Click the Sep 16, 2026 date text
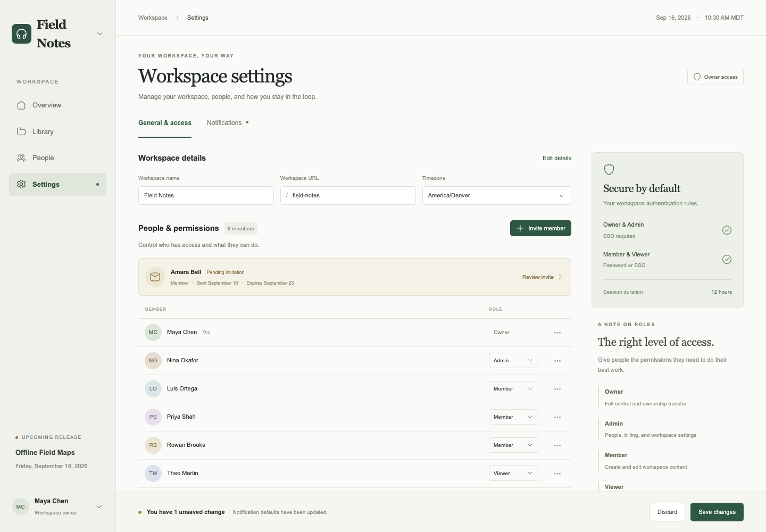This screenshot has height=532, width=766. (x=673, y=18)
